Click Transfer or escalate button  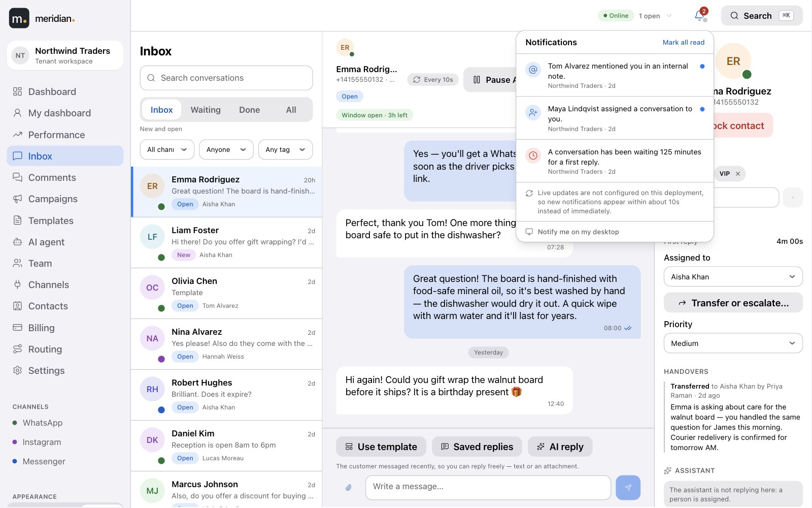733,303
